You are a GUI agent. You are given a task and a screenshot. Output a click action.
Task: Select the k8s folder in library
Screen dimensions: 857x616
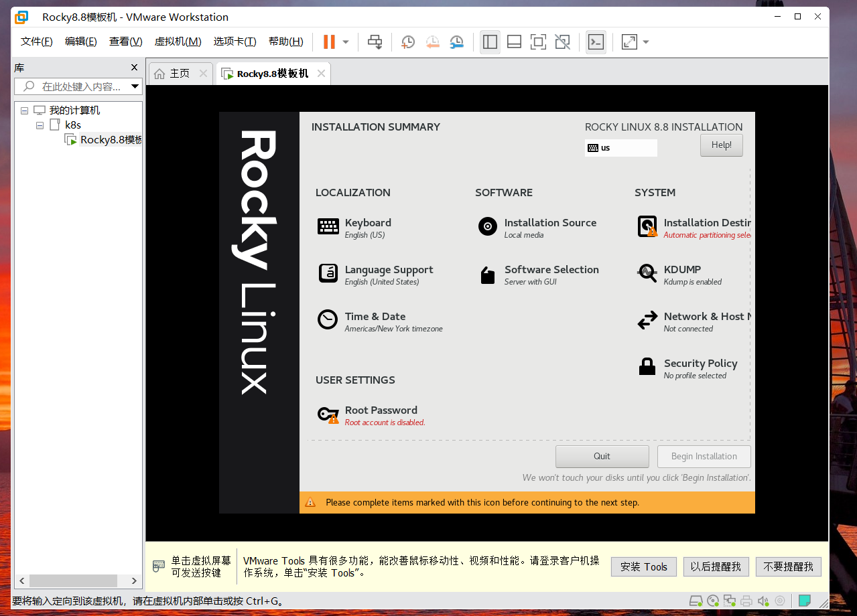(x=73, y=125)
